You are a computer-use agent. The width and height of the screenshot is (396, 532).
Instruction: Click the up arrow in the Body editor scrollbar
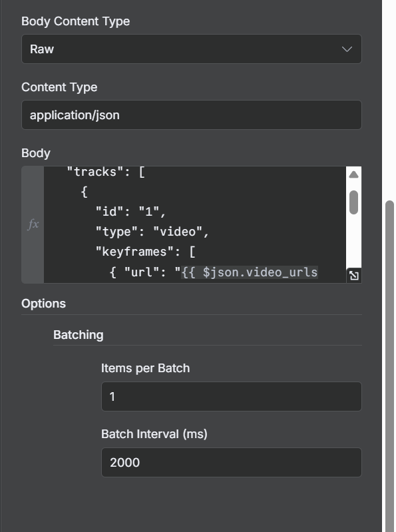click(x=353, y=174)
